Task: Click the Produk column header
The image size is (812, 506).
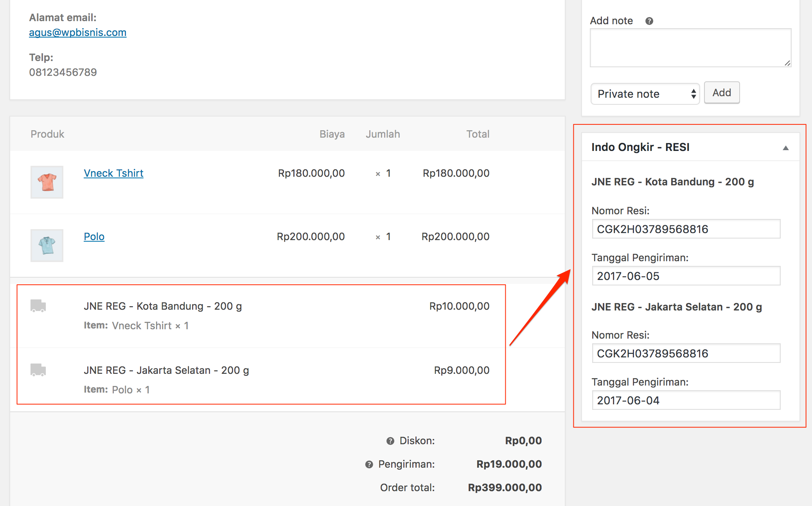Action: pyautogui.click(x=47, y=134)
